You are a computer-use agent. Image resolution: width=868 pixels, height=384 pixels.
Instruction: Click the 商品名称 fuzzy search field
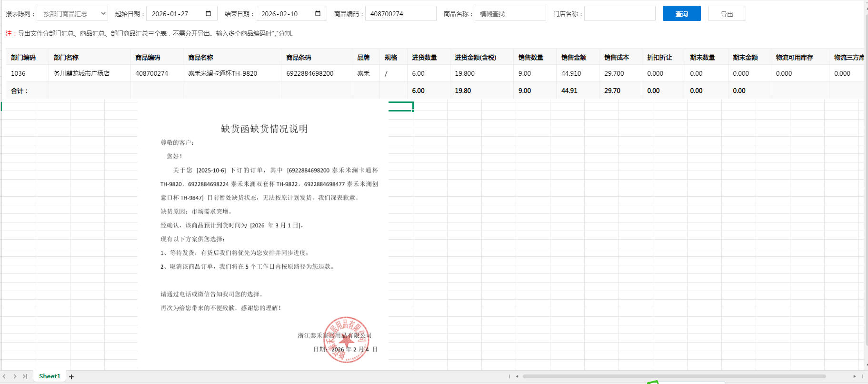[510, 14]
